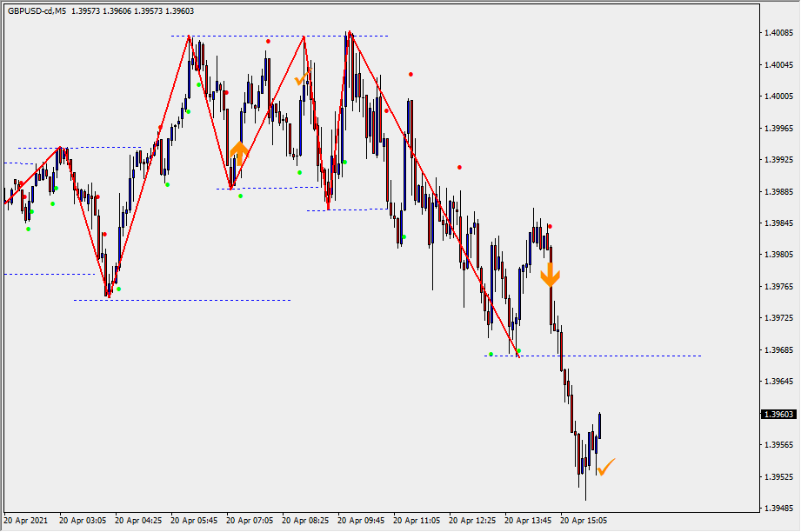Select the large orange checkmark near the chart low
Viewport: 801px width, 532px height.
click(x=605, y=467)
